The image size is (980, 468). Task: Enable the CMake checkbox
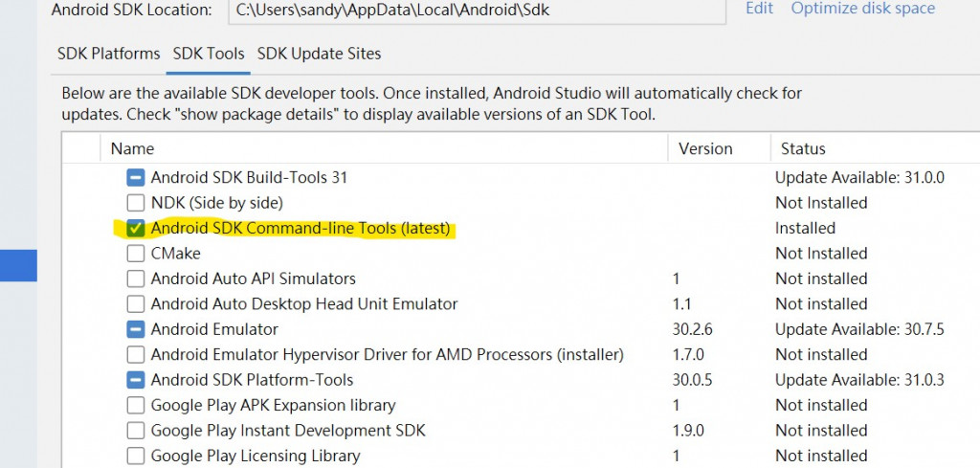(136, 254)
